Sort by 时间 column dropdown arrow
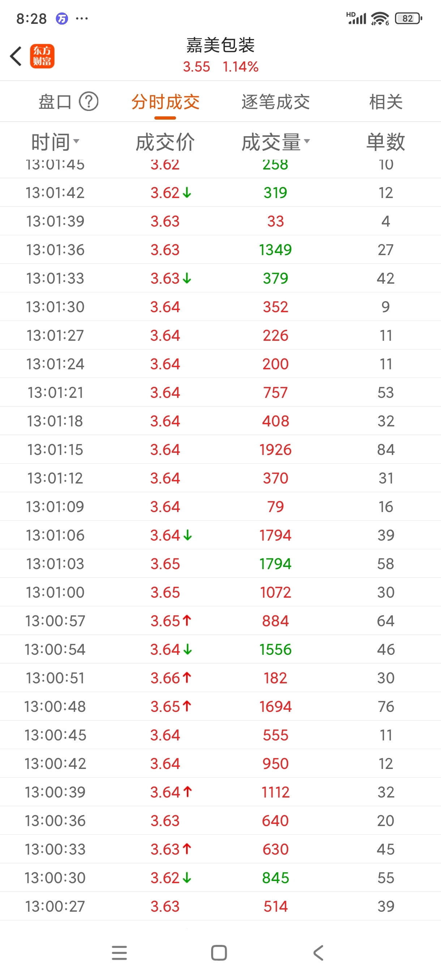 76,141
